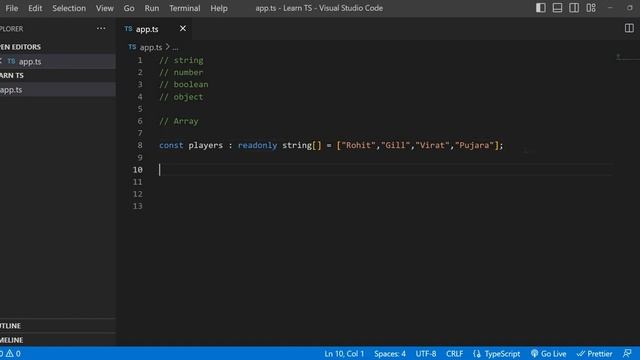Change indentation via Spaces: 4
640x360 pixels.
(390, 354)
